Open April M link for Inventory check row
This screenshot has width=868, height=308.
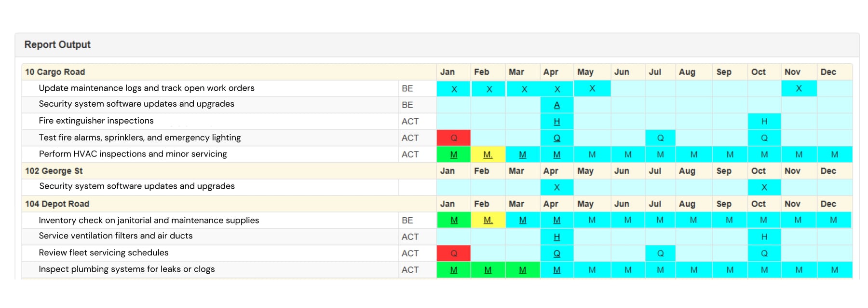(556, 220)
